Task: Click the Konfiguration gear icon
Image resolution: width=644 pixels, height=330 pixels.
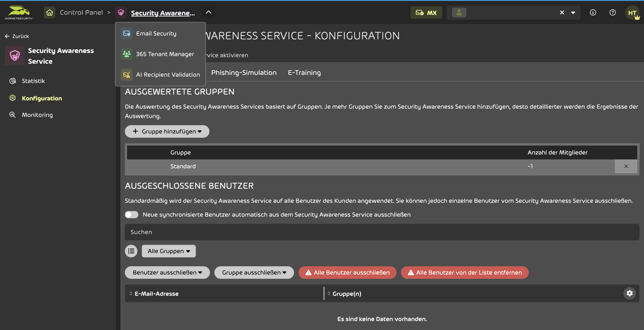Action: (x=13, y=98)
